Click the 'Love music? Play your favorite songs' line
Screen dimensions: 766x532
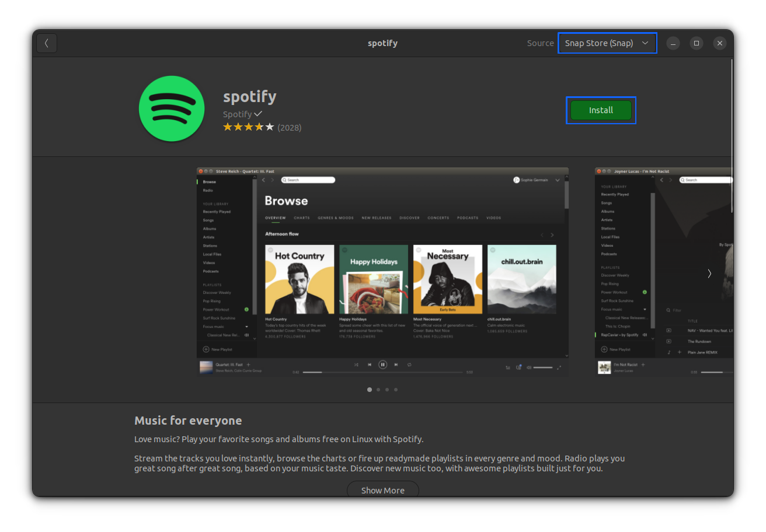click(x=279, y=439)
